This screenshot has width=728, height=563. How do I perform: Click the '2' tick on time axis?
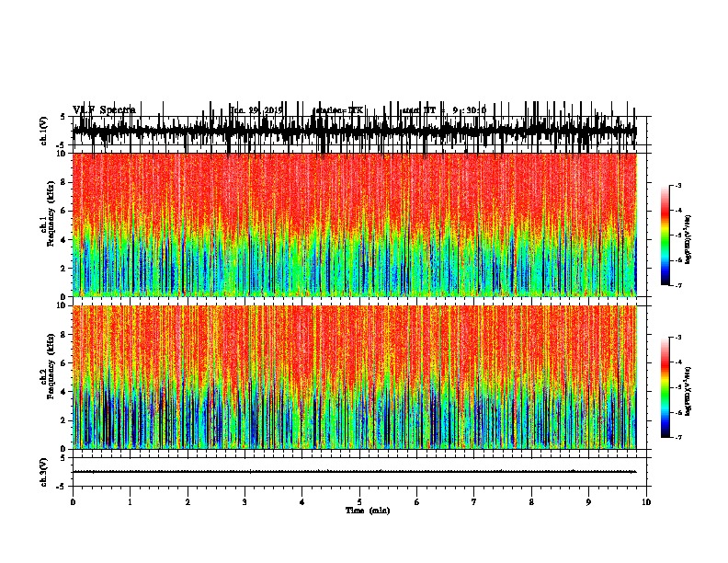(x=188, y=502)
